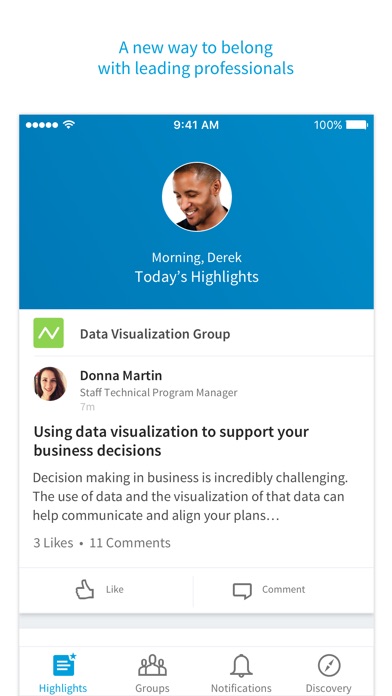Screen dimensions: 392x696
Task: Click the Comment button text
Action: [284, 589]
